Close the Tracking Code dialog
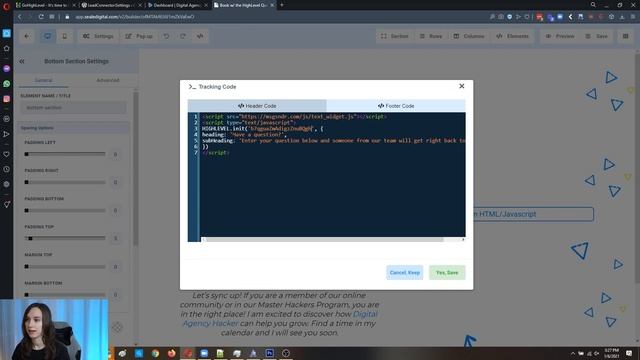This screenshot has height=360, width=640. click(462, 86)
